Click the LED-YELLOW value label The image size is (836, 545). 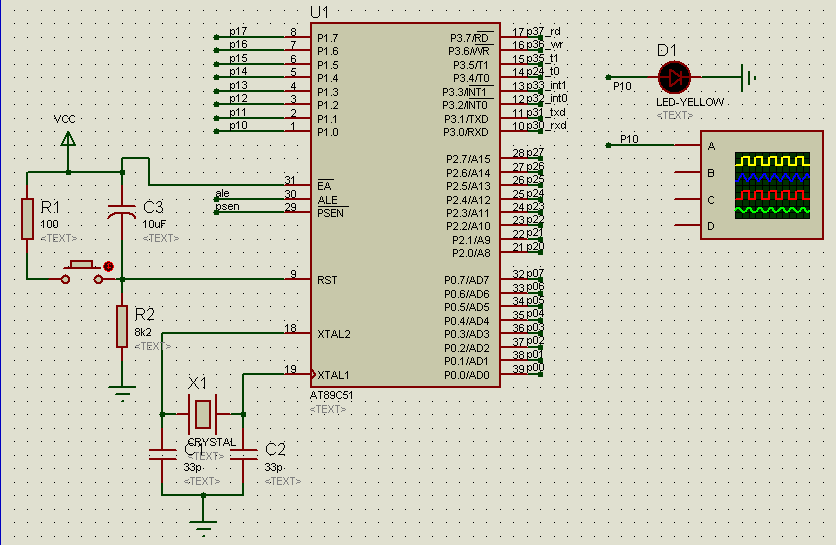point(690,102)
